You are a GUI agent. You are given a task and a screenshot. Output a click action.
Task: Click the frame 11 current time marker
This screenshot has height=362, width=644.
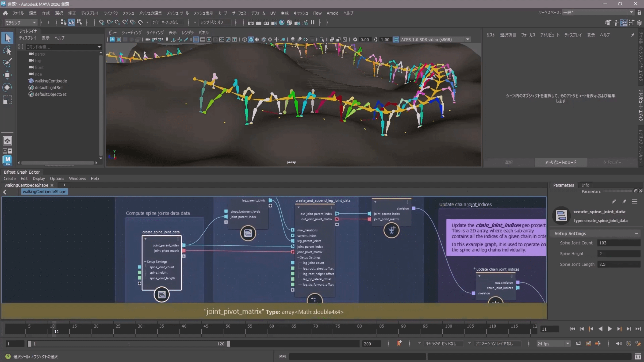54,329
